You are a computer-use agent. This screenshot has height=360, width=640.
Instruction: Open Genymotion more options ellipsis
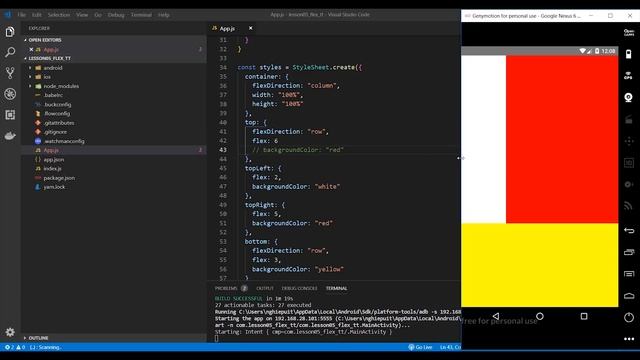pyautogui.click(x=629, y=339)
